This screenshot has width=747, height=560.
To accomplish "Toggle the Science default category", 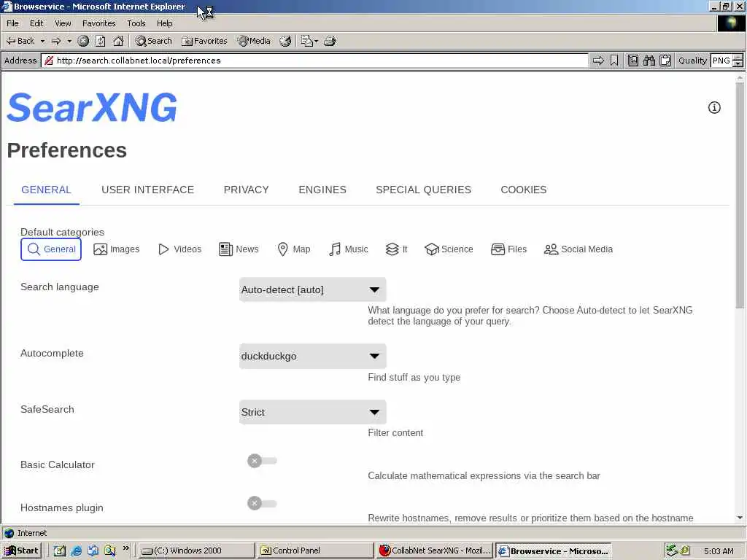I will 449,249.
